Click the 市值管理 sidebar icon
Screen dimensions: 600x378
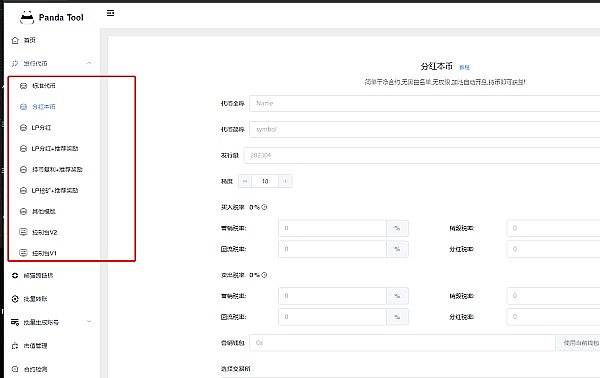[x=15, y=346]
